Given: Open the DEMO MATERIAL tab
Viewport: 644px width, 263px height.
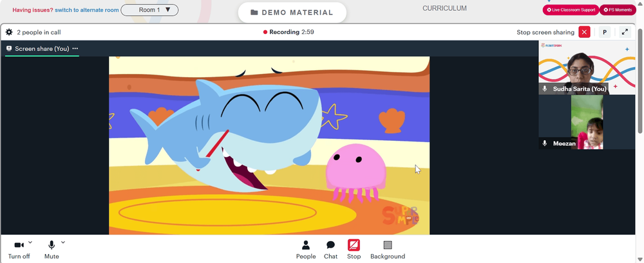Looking at the screenshot, I should point(292,13).
